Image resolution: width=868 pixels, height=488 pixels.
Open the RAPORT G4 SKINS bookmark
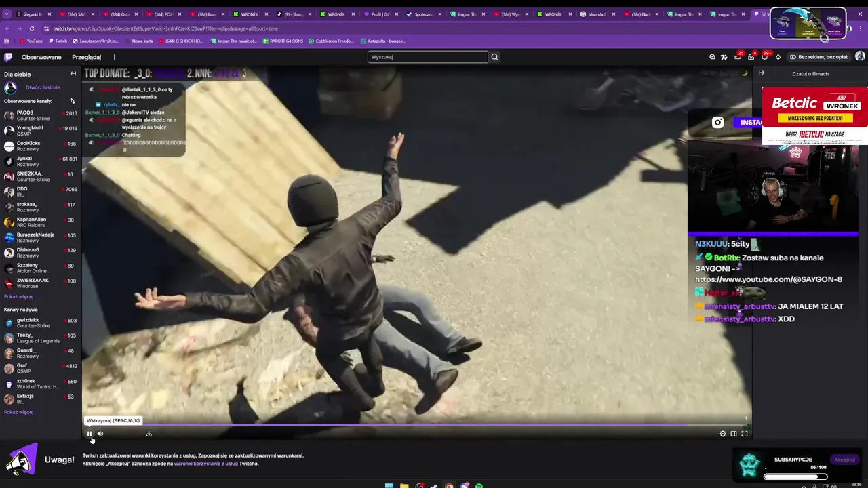(283, 41)
